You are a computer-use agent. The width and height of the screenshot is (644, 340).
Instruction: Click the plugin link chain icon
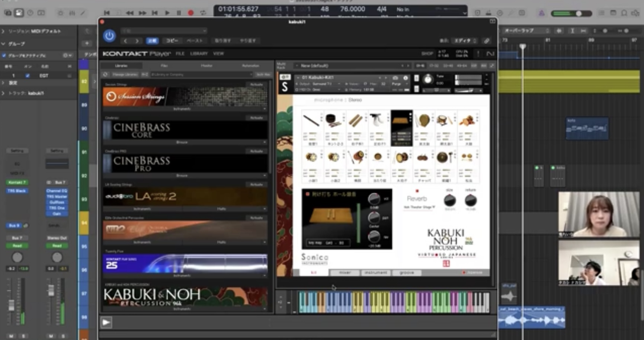(486, 41)
